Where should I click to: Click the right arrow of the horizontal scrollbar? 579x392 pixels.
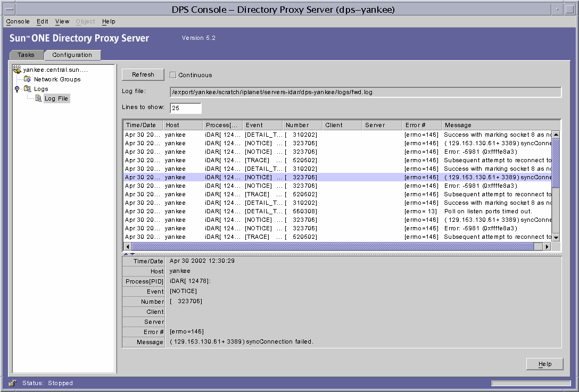pos(548,246)
